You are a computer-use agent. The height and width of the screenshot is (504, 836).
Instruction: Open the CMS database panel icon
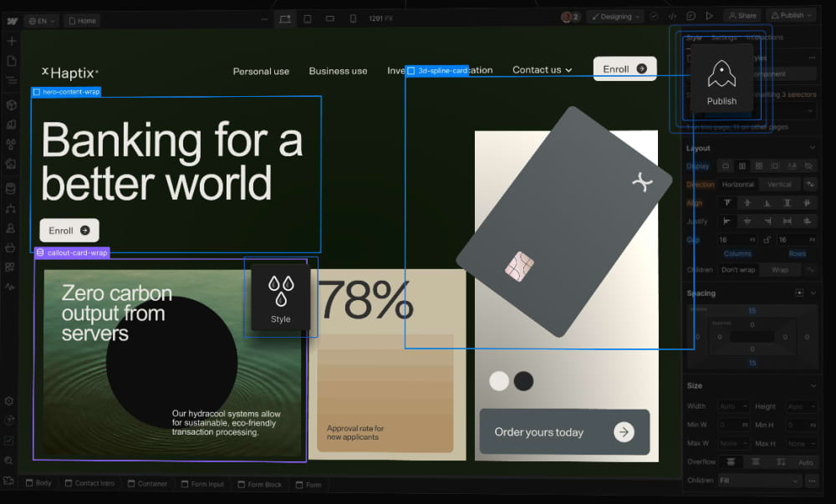tap(11, 189)
